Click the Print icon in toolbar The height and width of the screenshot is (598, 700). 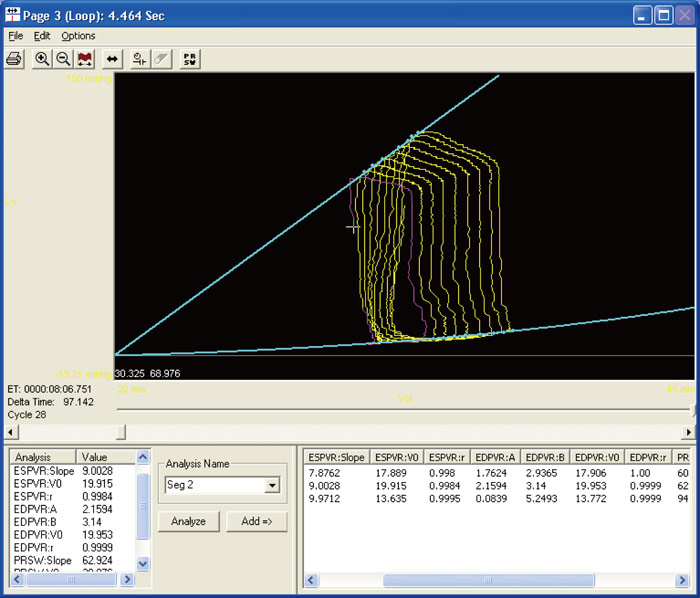[x=14, y=59]
